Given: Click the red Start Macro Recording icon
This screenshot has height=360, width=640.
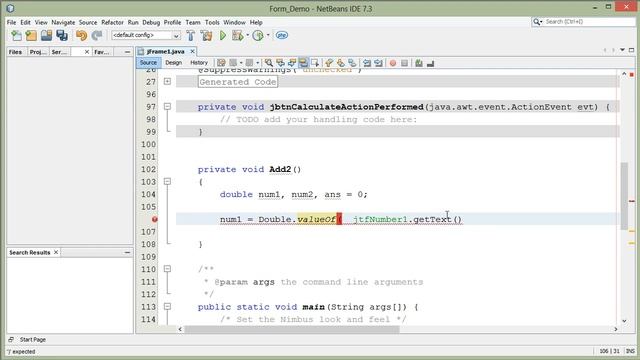Looking at the screenshot, I should point(393,63).
